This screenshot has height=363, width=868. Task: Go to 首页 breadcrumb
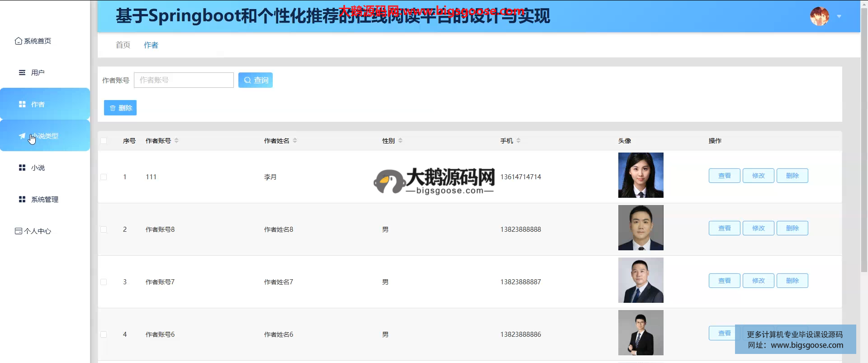pyautogui.click(x=123, y=45)
